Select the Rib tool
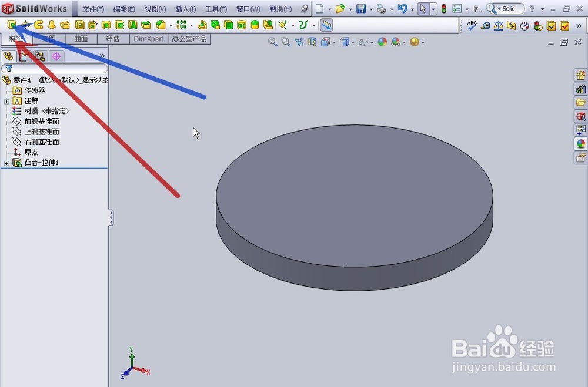 click(202, 25)
